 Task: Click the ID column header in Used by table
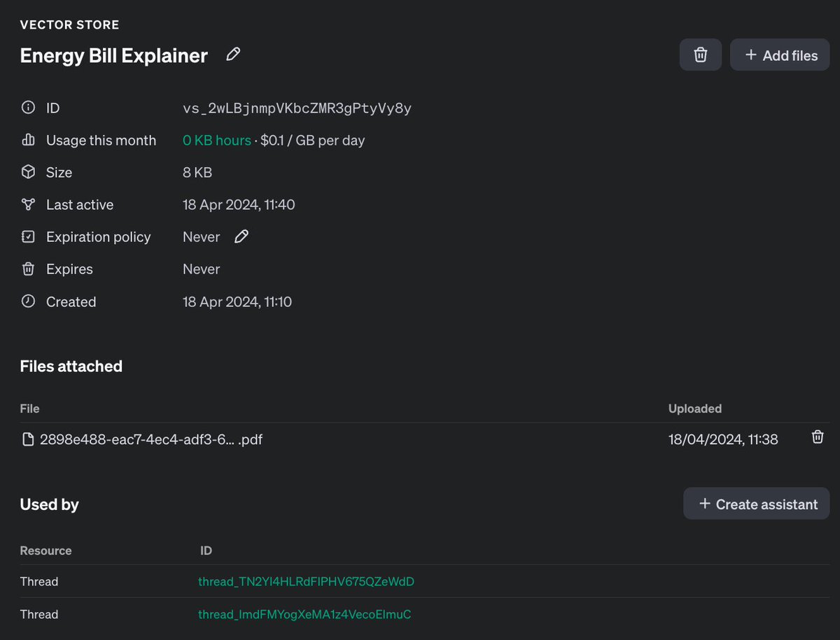click(206, 550)
